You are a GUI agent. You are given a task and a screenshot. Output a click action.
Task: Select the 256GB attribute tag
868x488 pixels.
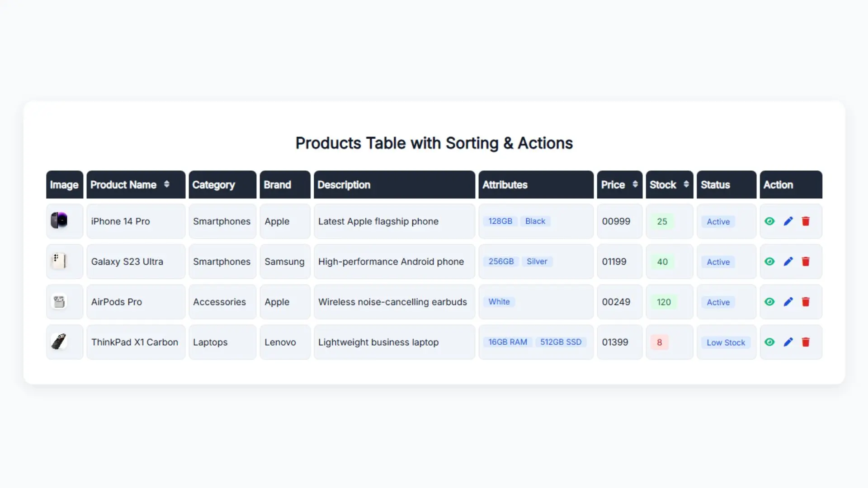point(501,262)
